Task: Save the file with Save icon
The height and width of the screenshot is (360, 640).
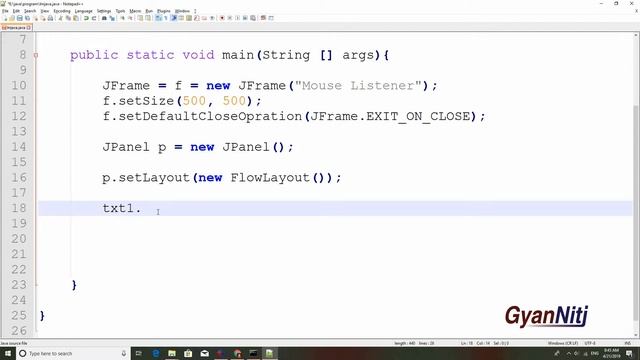Action: pyautogui.click(x=20, y=18)
